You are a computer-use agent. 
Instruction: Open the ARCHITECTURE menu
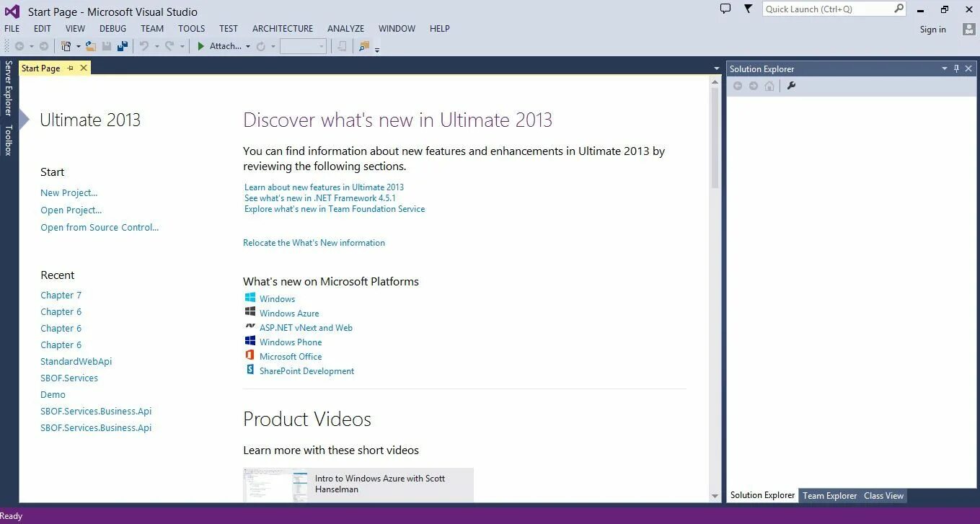pyautogui.click(x=283, y=29)
